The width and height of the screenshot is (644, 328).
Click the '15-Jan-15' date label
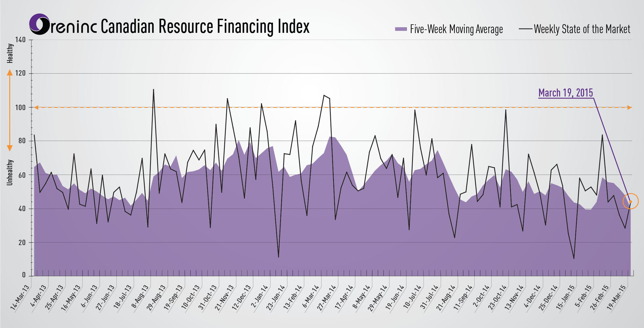tap(566, 297)
